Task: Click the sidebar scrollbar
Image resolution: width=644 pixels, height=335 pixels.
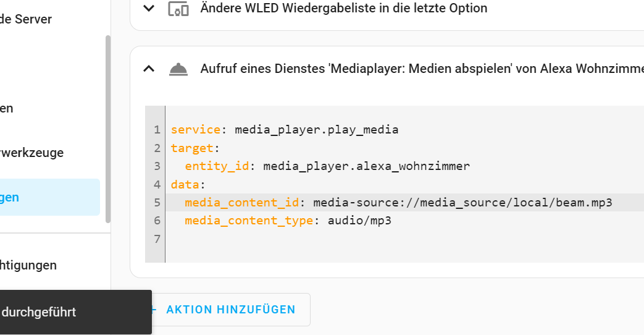Action: [x=108, y=129]
